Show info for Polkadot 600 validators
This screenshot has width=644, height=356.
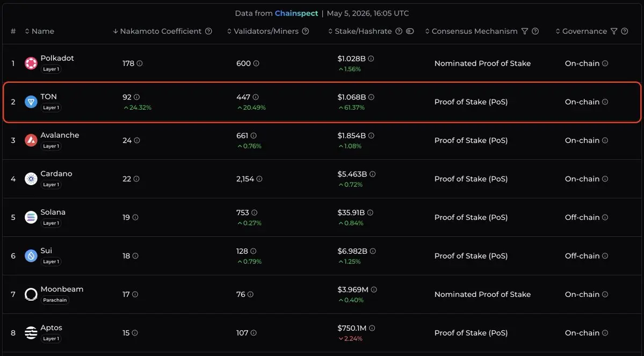coord(256,63)
